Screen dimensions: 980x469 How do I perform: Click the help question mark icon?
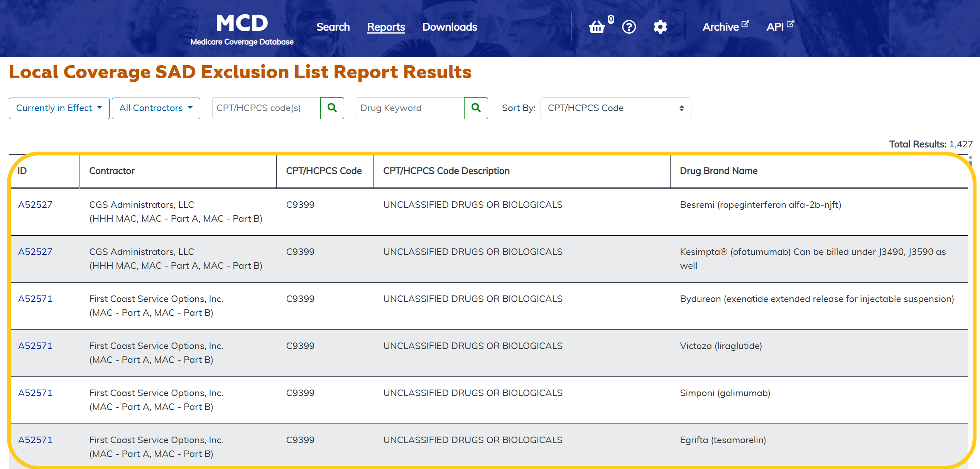click(x=629, y=27)
